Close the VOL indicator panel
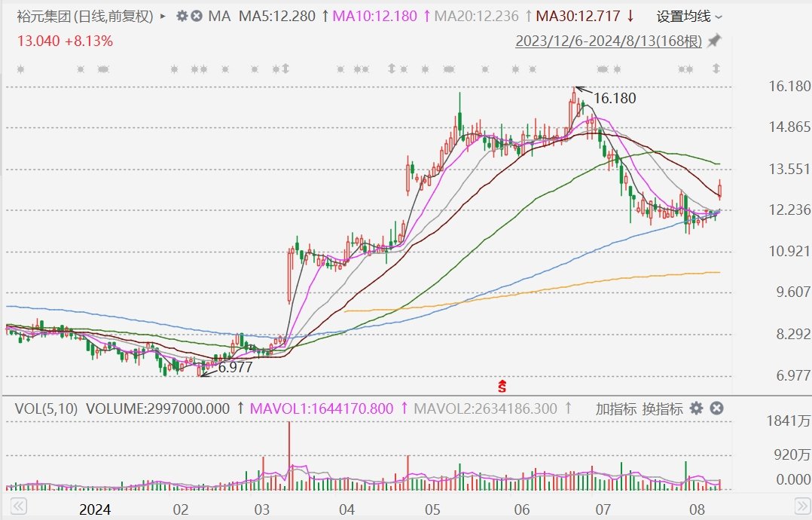This screenshot has height=520, width=812. click(x=717, y=408)
